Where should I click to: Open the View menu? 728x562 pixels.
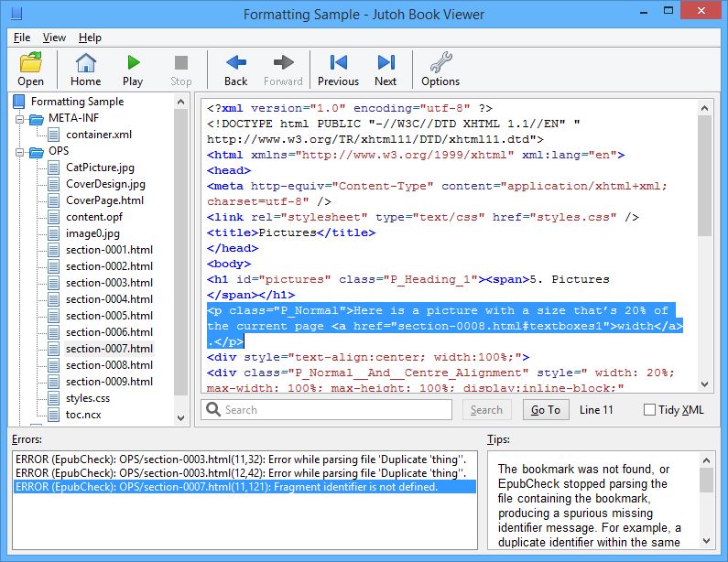click(x=54, y=38)
